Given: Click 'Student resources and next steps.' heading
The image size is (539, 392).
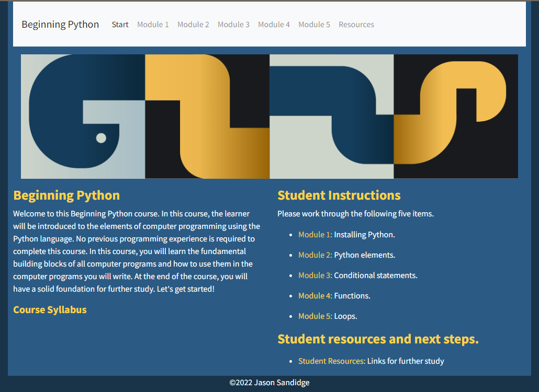Looking at the screenshot, I should (x=378, y=339).
